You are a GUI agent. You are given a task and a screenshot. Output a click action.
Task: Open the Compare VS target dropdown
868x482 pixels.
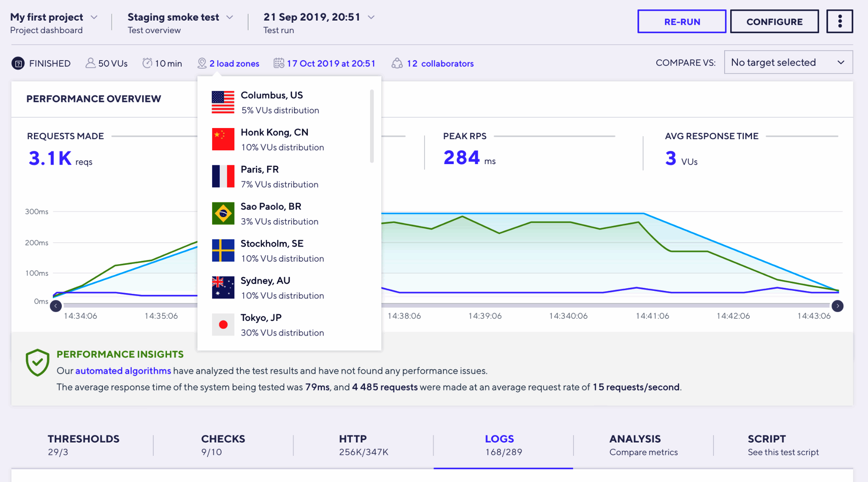pos(788,62)
